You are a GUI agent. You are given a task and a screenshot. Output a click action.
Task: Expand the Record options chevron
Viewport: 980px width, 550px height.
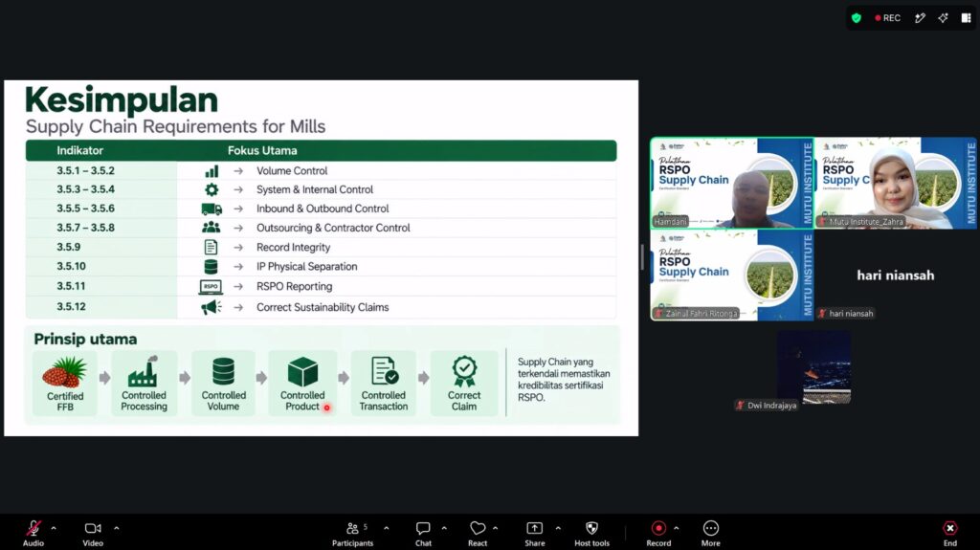pos(677,528)
